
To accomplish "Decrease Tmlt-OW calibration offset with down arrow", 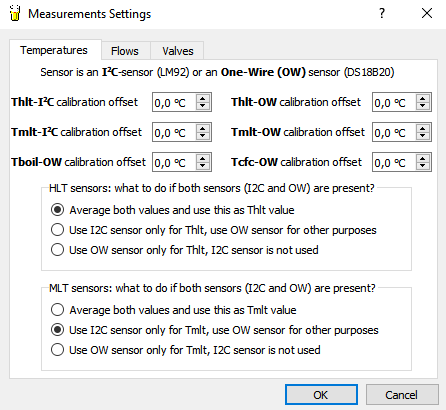I will tap(423, 136).
